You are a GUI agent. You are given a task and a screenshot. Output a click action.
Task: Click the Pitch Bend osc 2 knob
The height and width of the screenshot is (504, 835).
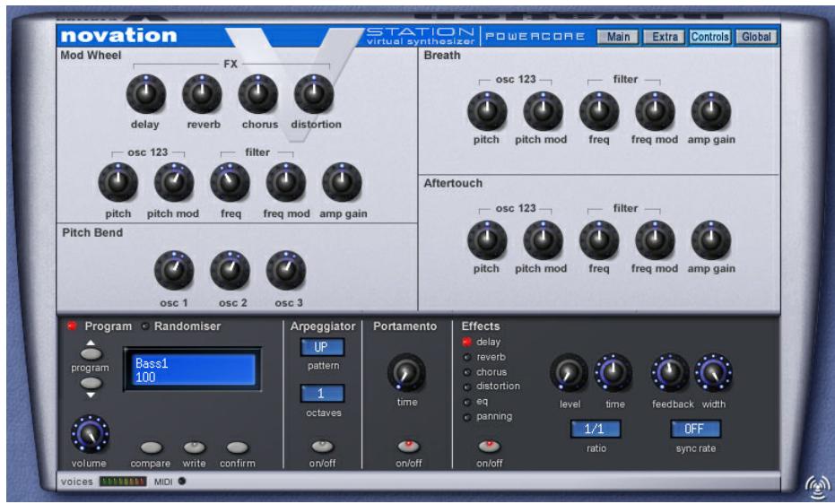[x=230, y=271]
